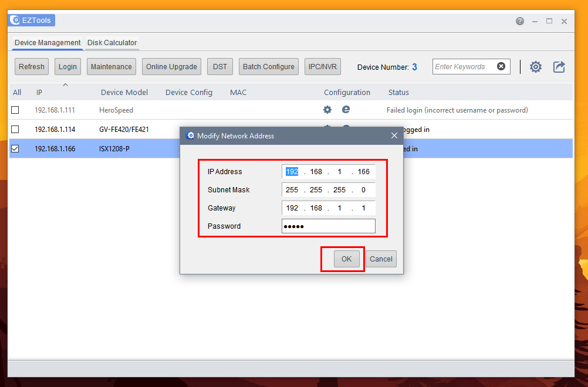Image resolution: width=588 pixels, height=387 pixels.
Task: Open configuration gear for 192.168.1.111
Action: pyautogui.click(x=327, y=110)
